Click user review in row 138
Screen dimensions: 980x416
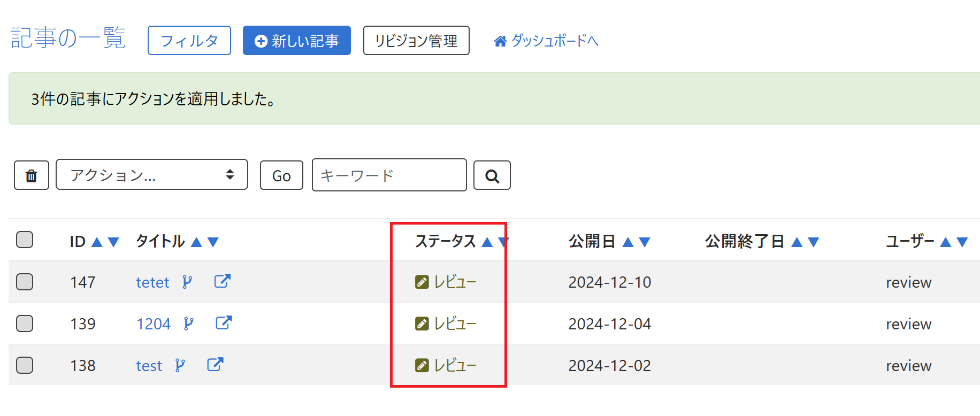[909, 366]
